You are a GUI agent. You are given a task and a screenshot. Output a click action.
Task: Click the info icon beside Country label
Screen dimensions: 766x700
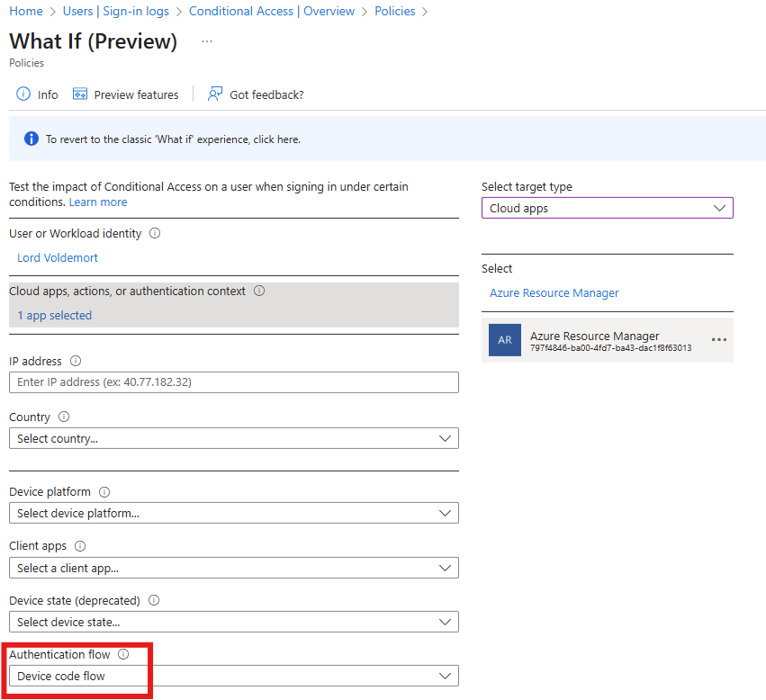pos(64,417)
